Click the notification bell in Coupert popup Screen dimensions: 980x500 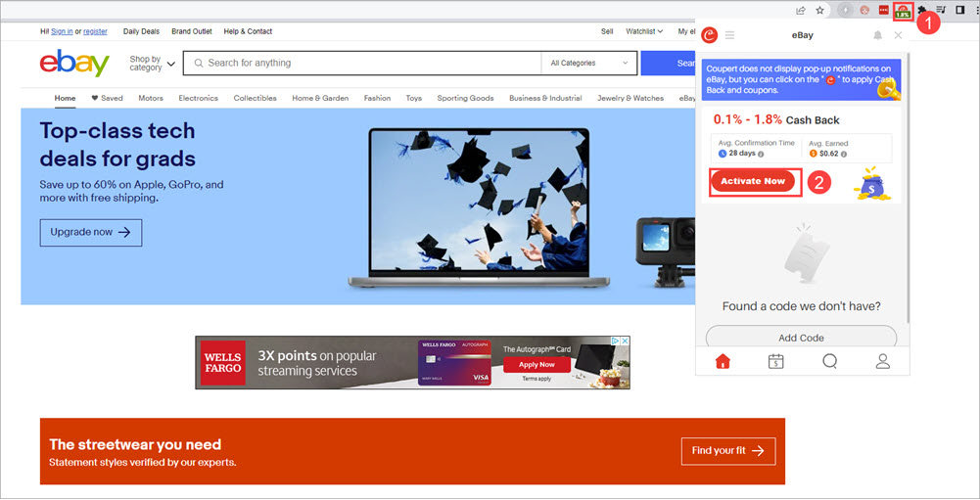click(877, 35)
